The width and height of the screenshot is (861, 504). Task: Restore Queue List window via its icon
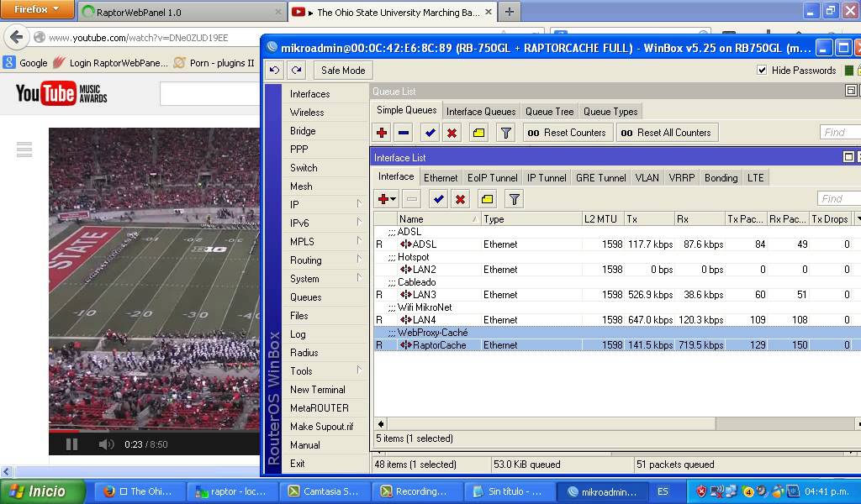[851, 91]
